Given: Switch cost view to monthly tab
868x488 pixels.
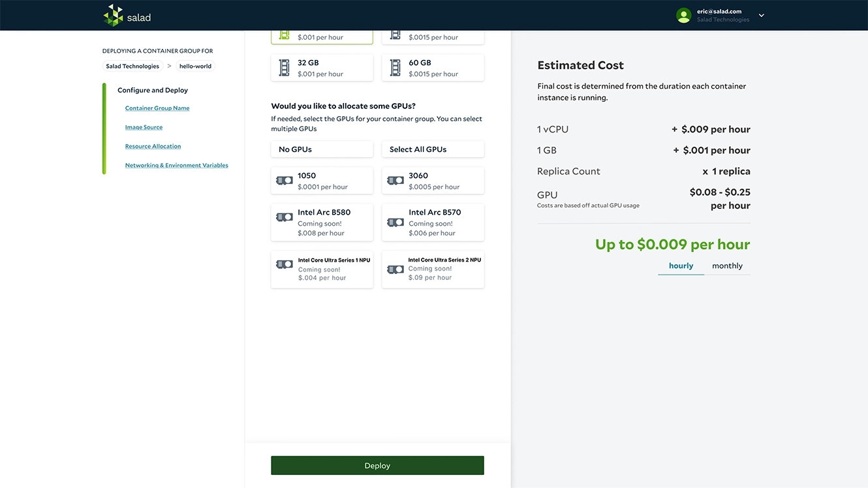Looking at the screenshot, I should pos(727,266).
